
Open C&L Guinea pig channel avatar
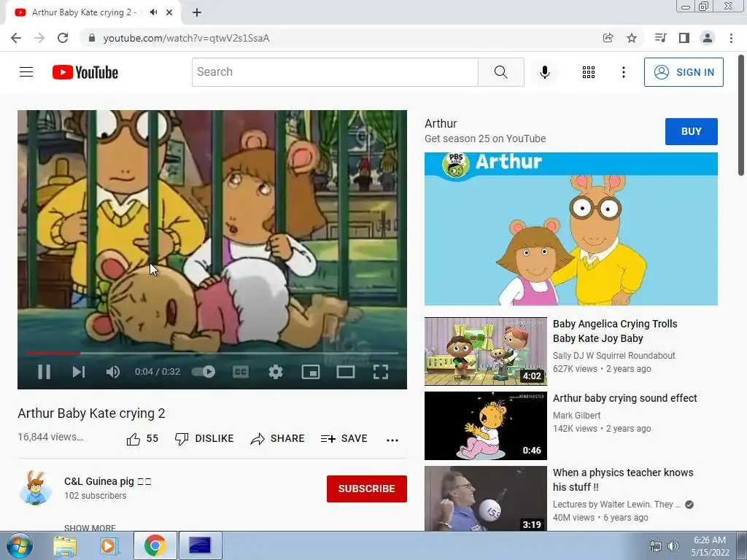(x=36, y=488)
